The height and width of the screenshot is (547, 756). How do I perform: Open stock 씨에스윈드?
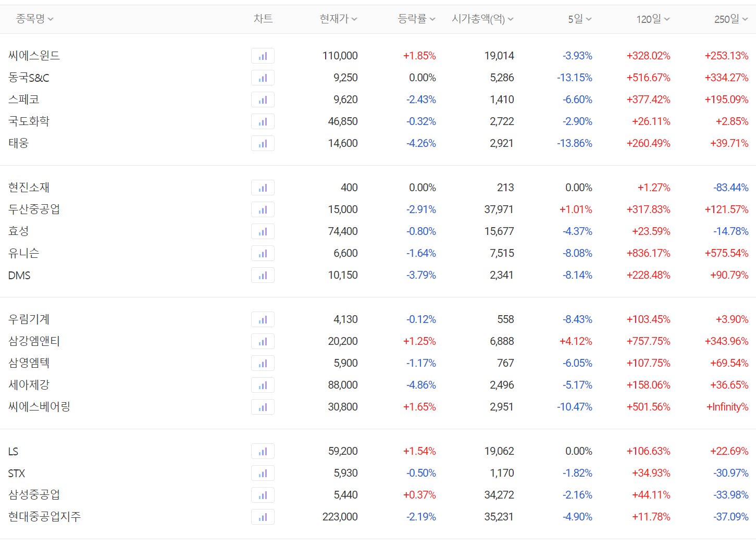point(34,55)
